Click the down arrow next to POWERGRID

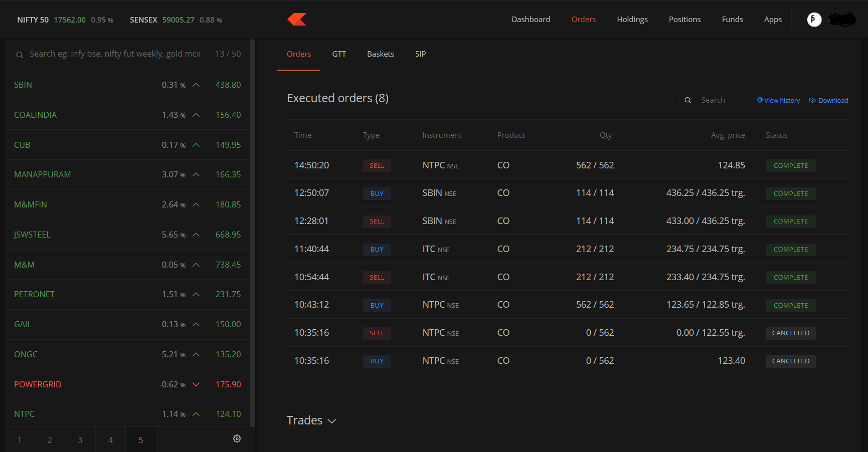[196, 385]
